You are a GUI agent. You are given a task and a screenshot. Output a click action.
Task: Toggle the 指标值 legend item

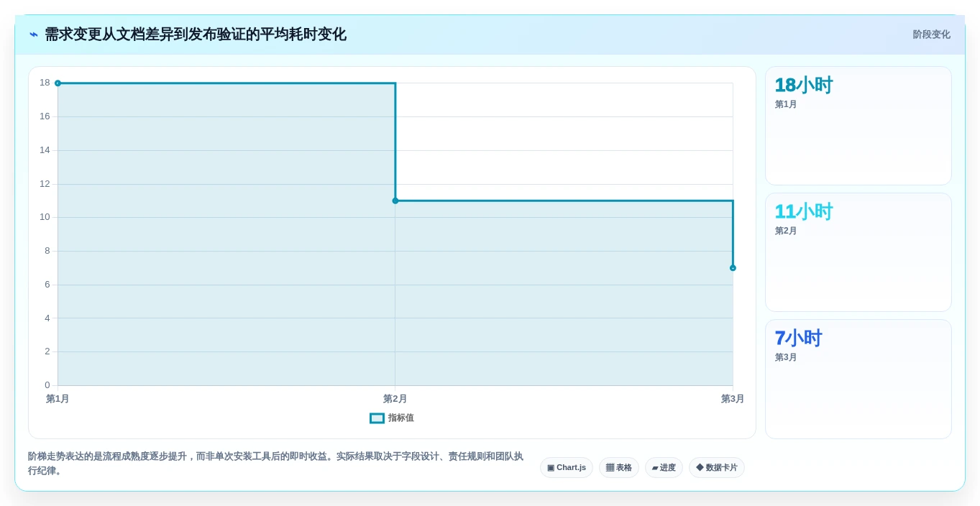tap(392, 418)
